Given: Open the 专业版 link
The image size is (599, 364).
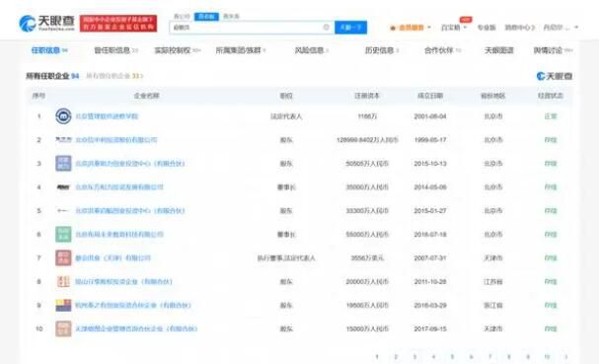Looking at the screenshot, I should [x=487, y=28].
